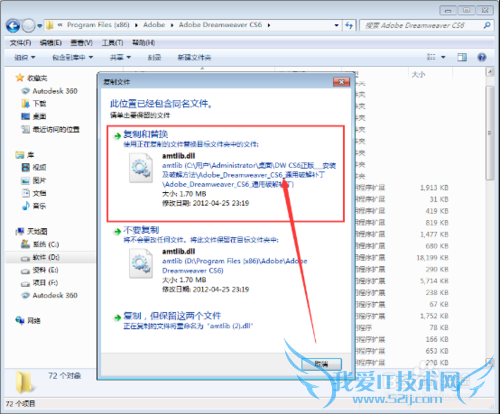Click the Forward navigation arrow button
Image resolution: width=500 pixels, height=414 pixels.
[x=29, y=26]
